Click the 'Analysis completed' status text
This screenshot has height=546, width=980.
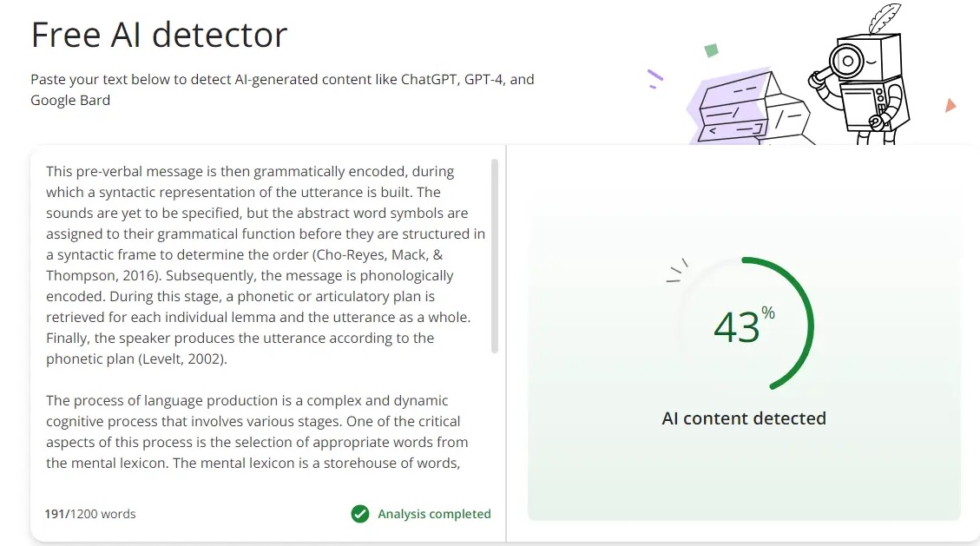click(x=434, y=514)
